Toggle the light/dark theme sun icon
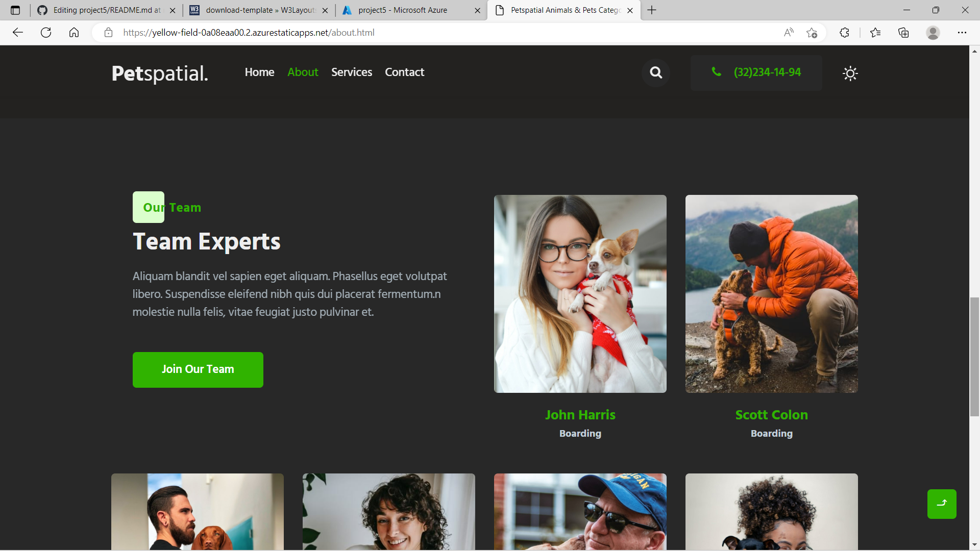 click(850, 73)
